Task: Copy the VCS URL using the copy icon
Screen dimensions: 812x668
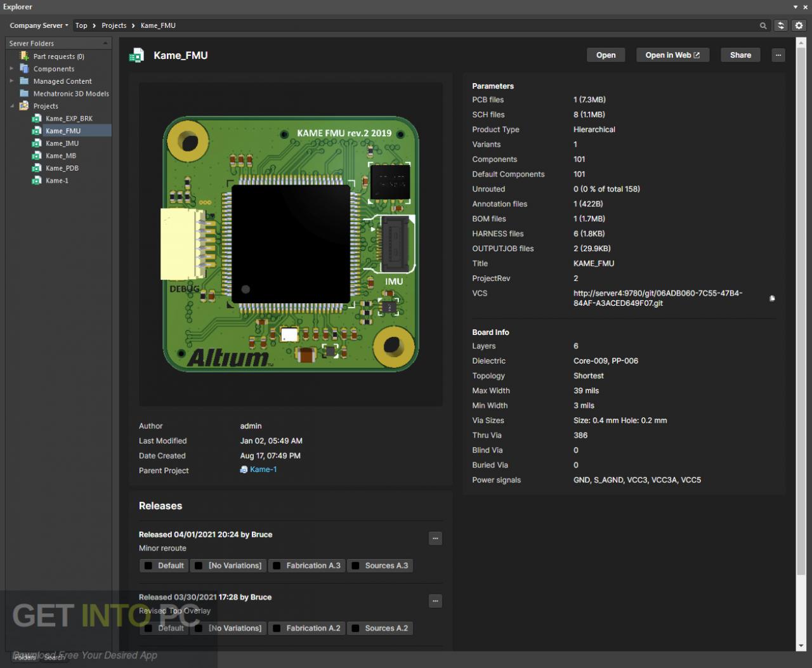Action: click(772, 298)
